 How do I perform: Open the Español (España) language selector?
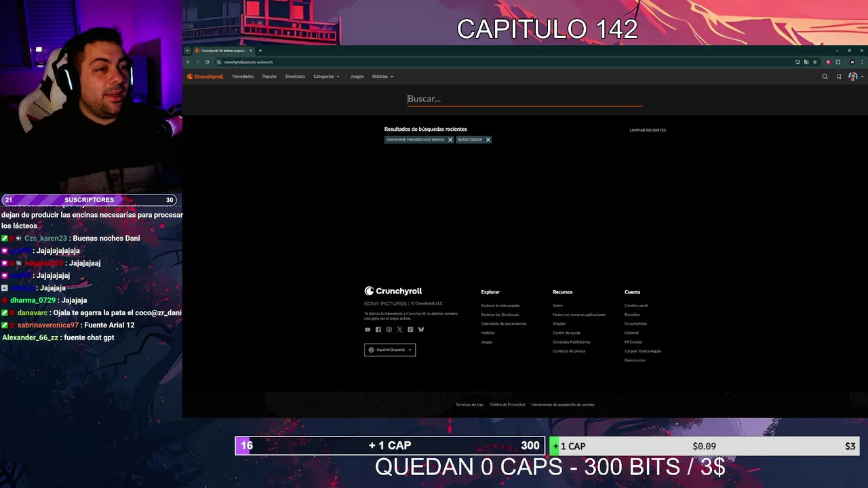(x=390, y=350)
